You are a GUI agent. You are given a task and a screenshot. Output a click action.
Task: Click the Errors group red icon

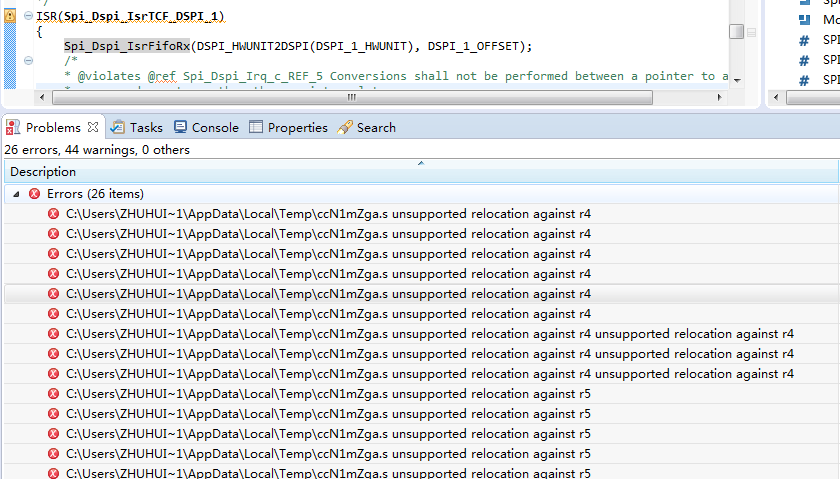click(x=34, y=194)
